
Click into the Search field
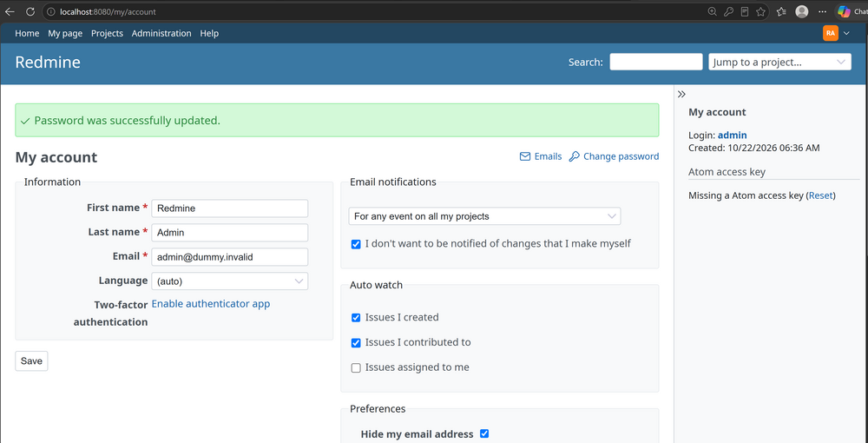[656, 62]
